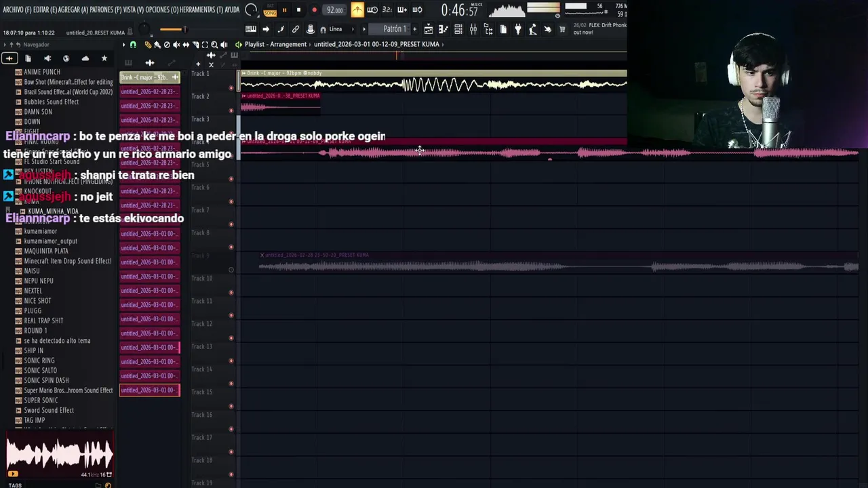Toggle Pat/Song mode switch
Screen dimensions: 868x488
pos(270,10)
